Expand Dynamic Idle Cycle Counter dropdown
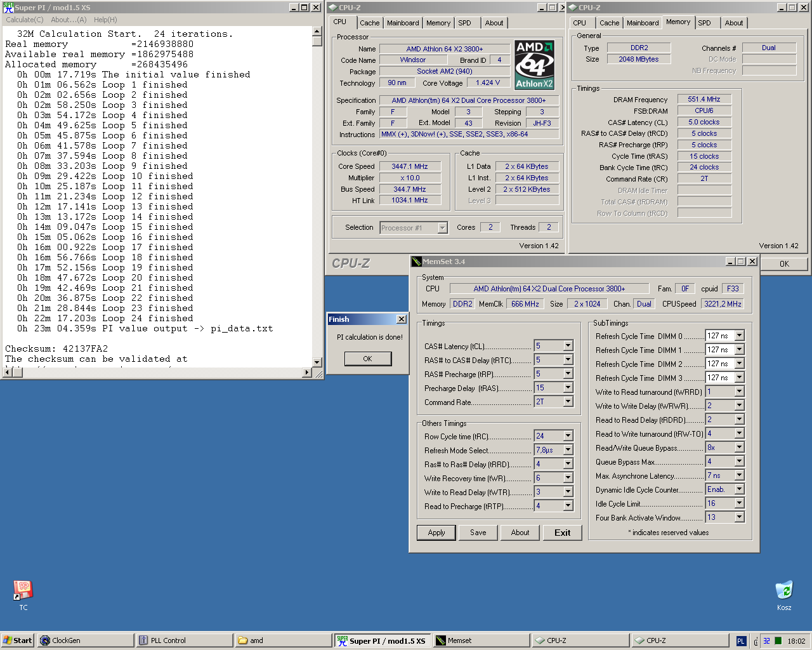The image size is (812, 650). click(739, 489)
